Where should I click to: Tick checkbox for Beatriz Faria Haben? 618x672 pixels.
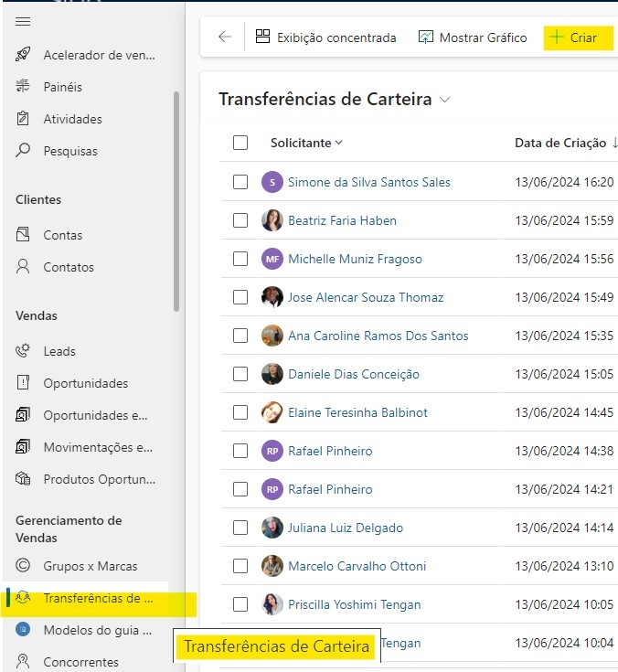[240, 220]
